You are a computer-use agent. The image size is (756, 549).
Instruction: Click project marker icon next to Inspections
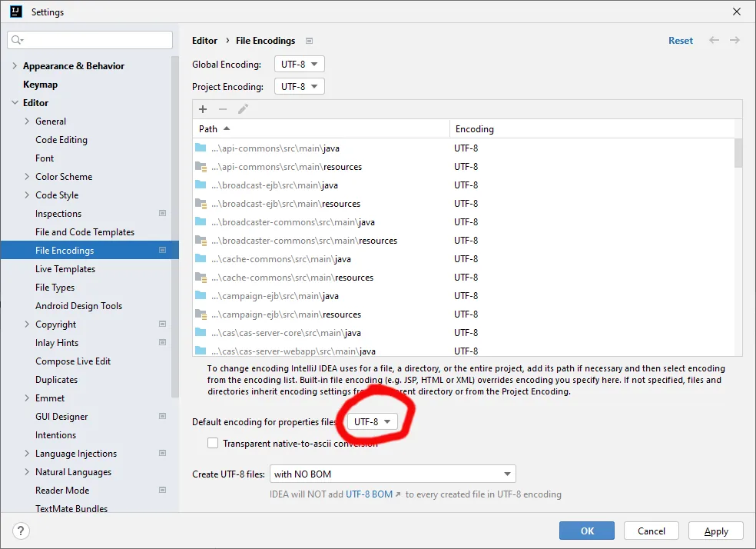(x=162, y=213)
